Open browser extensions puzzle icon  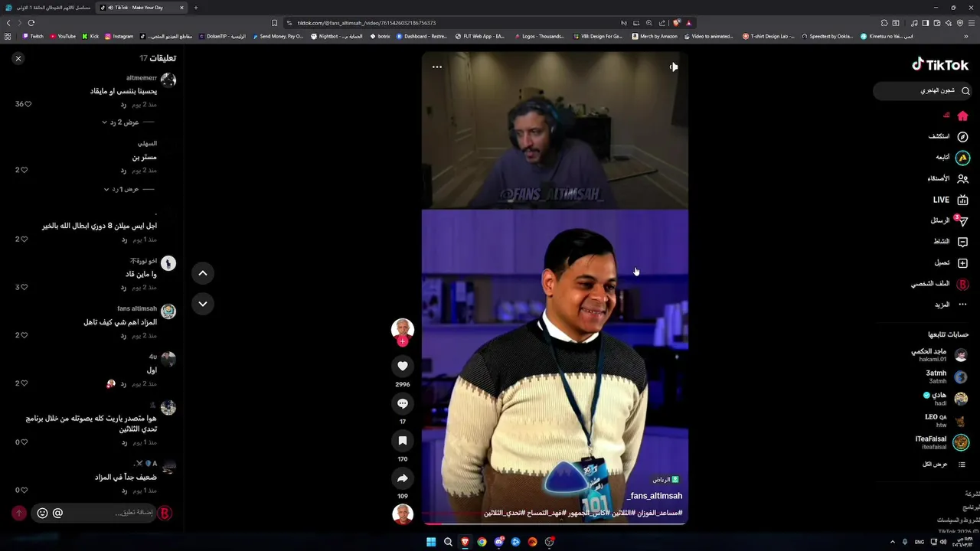[x=884, y=23]
